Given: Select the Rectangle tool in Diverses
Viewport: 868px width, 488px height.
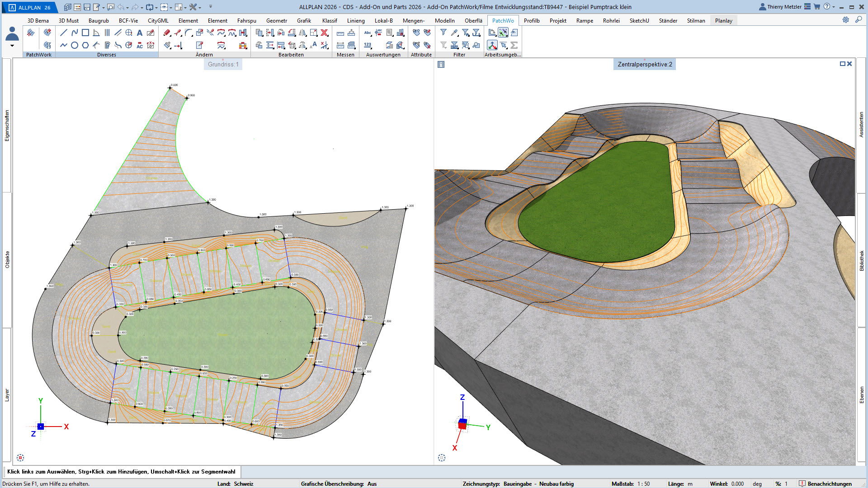Looking at the screenshot, I should pyautogui.click(x=85, y=33).
